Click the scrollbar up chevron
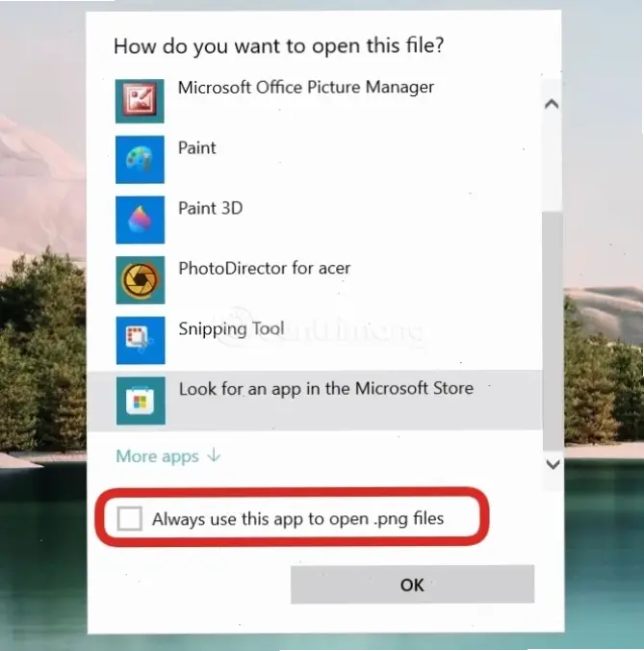This screenshot has width=644, height=651. (552, 104)
